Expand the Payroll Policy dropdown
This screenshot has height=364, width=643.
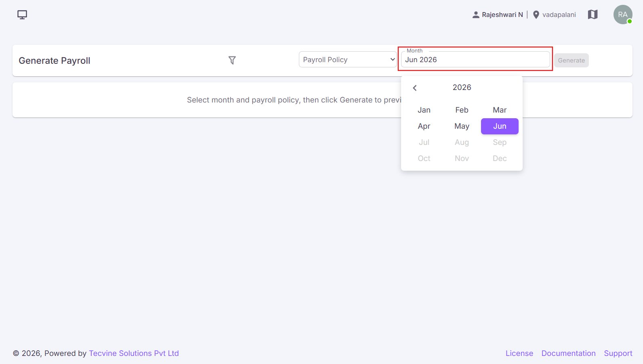click(348, 59)
